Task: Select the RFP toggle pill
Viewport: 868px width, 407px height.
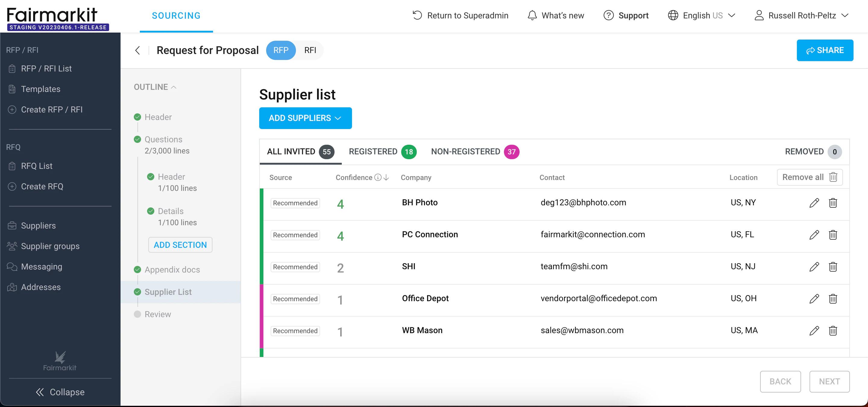Action: pyautogui.click(x=281, y=50)
